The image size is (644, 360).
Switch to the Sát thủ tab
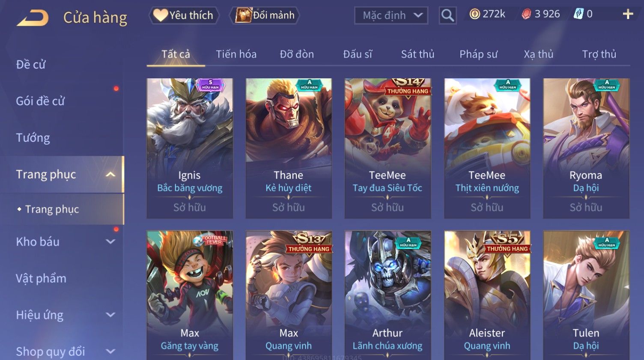(417, 54)
